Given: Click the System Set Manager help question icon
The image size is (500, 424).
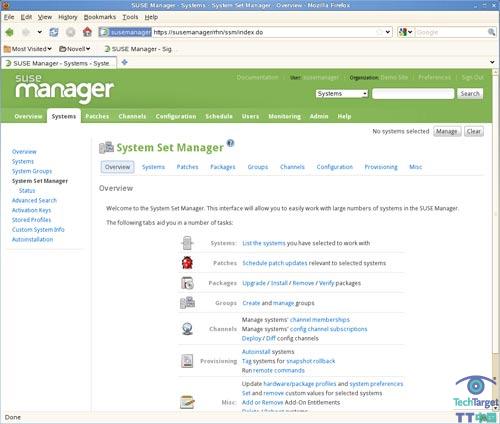Looking at the screenshot, I should pos(230,143).
